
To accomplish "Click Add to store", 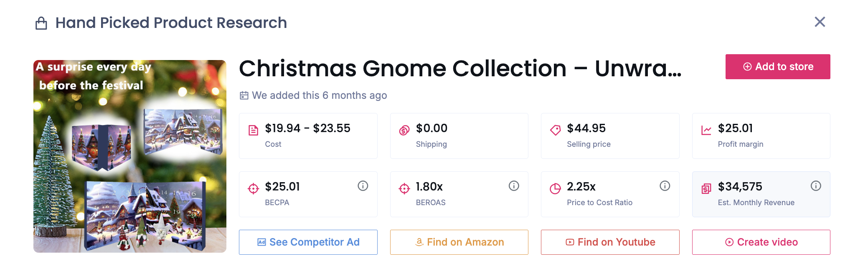I will (x=778, y=67).
